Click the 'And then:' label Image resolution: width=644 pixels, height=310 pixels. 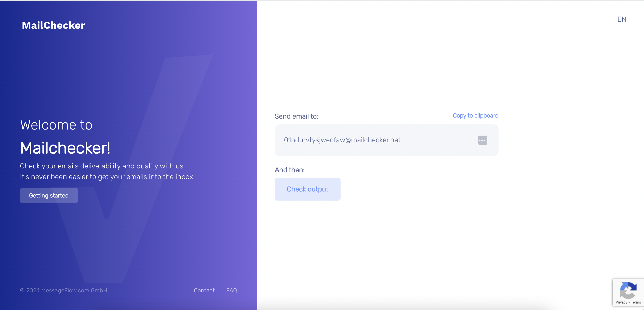pos(290,170)
